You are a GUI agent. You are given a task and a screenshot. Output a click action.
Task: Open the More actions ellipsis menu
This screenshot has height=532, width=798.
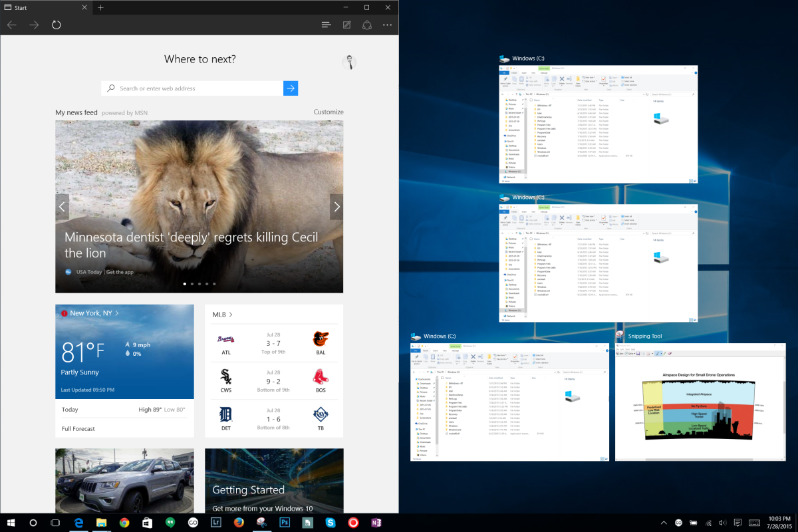click(x=387, y=25)
